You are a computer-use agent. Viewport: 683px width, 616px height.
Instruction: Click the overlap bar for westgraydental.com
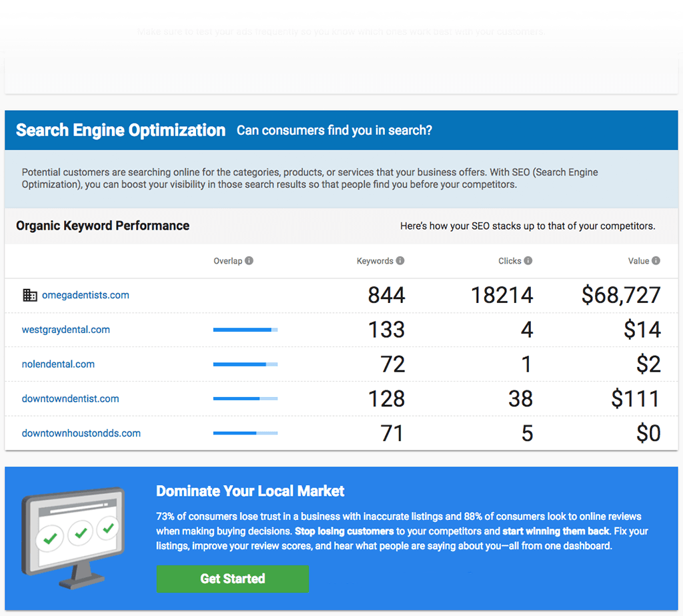245,330
